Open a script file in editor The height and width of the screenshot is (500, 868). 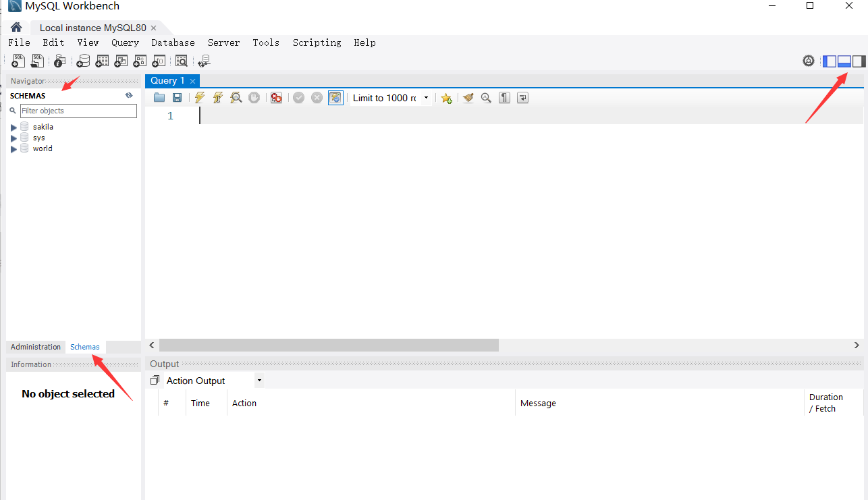click(159, 98)
